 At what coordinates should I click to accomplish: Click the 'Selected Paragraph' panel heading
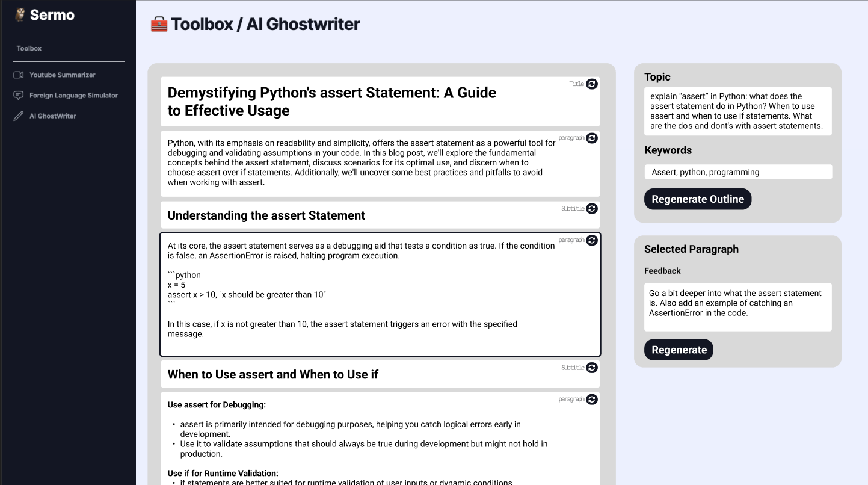(691, 249)
